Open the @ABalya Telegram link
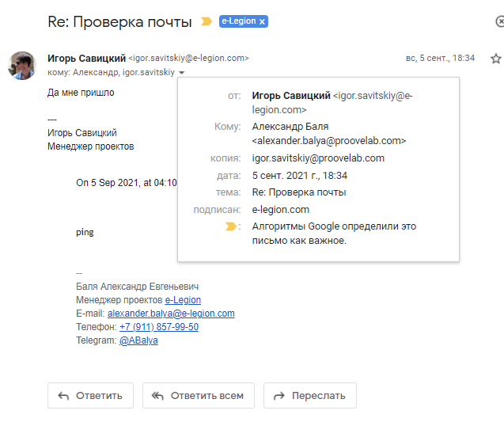 click(x=138, y=340)
